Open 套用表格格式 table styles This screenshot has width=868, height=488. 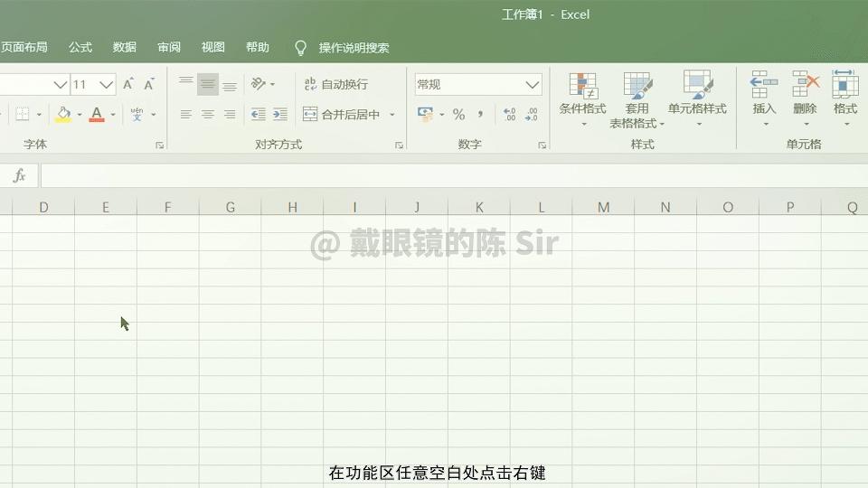pyautogui.click(x=637, y=100)
